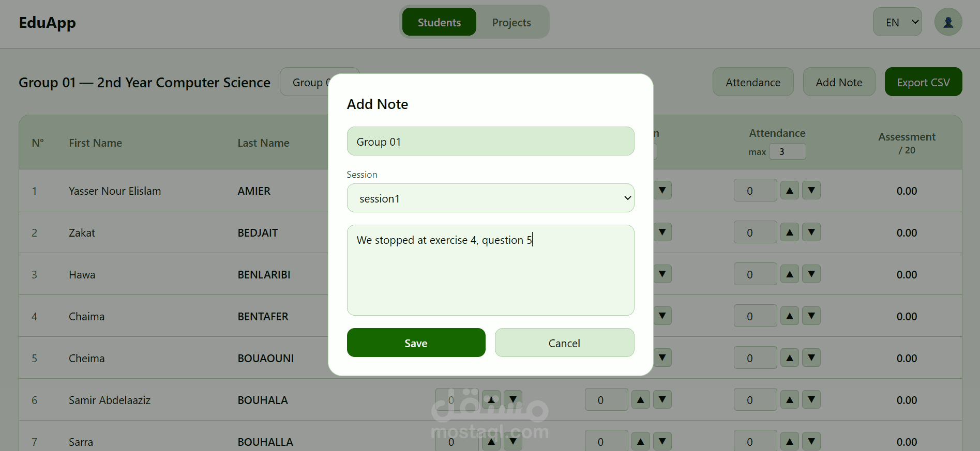
Task: Open the user profile avatar icon
Action: pos(948,22)
